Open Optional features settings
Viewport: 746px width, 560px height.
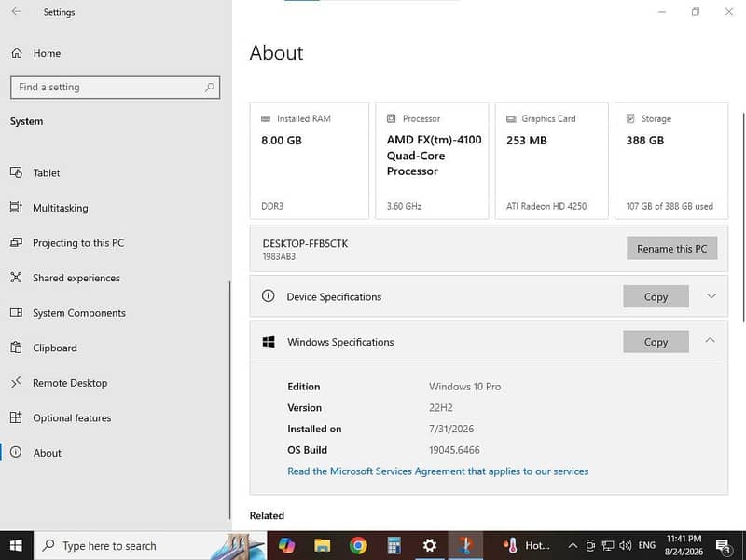[x=72, y=417]
